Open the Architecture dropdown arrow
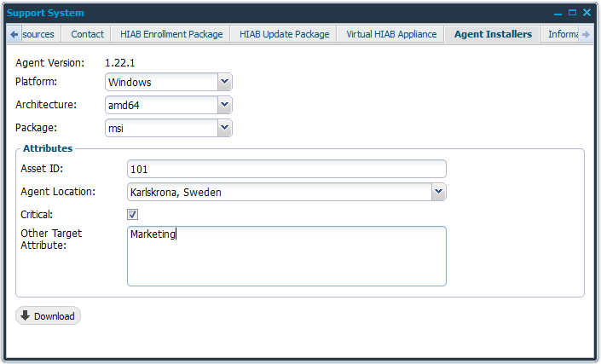Screen dimensions: 601x364 coord(224,105)
